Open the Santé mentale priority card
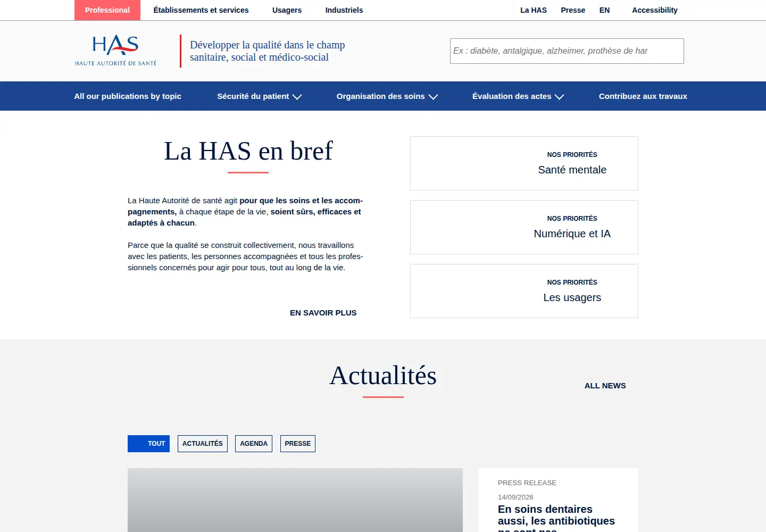Viewport: 766px width, 532px height. coord(524,163)
